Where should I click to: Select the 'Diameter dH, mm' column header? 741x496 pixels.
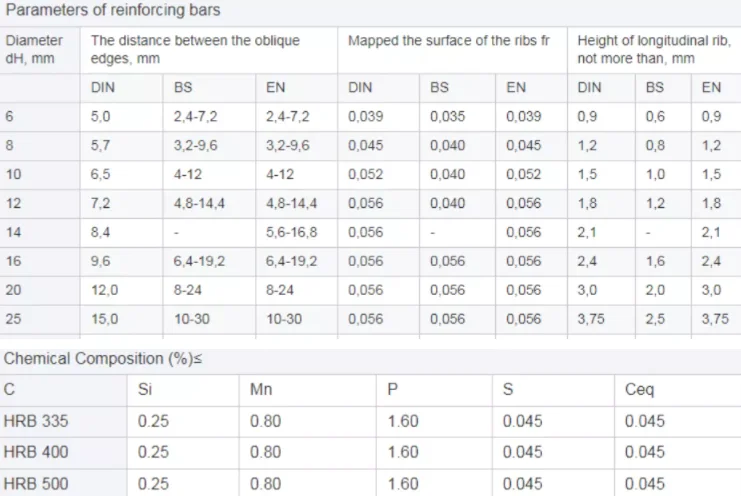tap(34, 49)
